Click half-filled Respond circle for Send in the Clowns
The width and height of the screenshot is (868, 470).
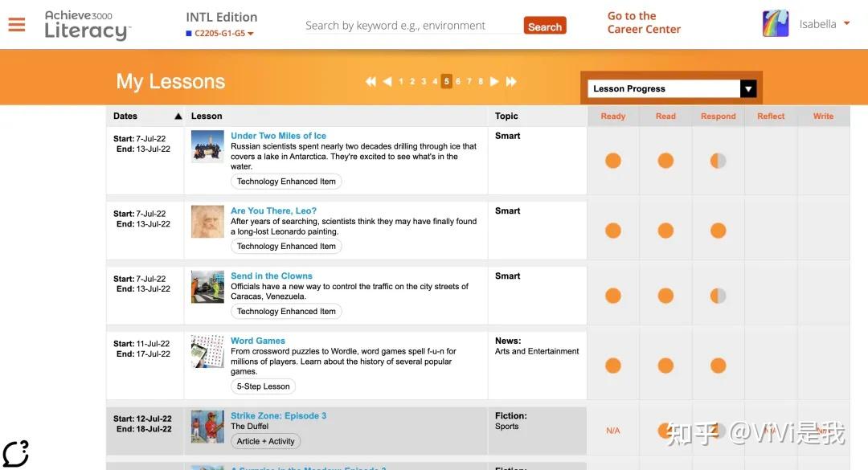[718, 296]
